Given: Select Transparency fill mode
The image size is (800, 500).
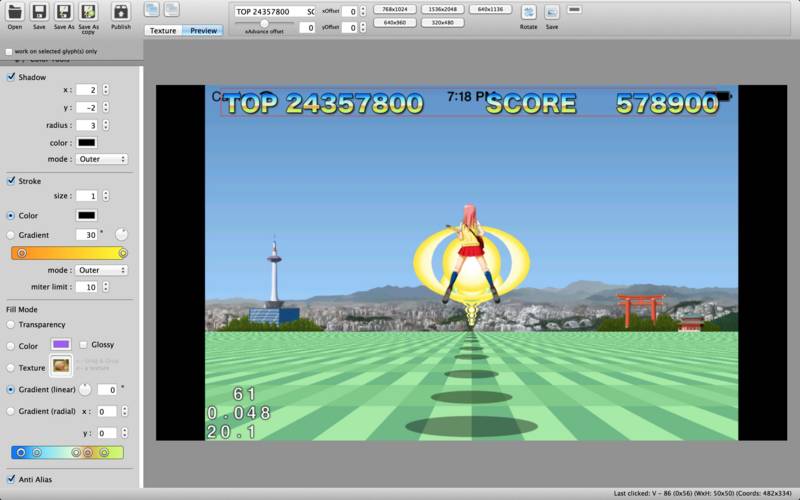Looking at the screenshot, I should (11, 324).
